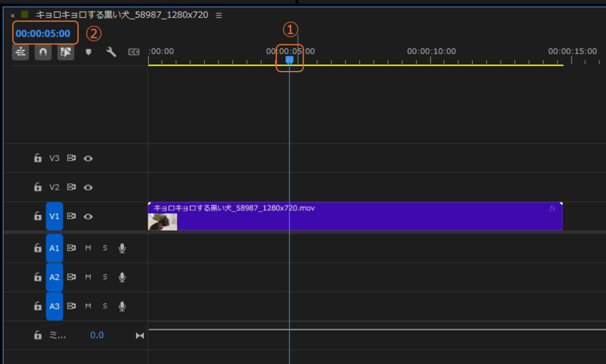Click the Linked Selection icon
The width and height of the screenshot is (606, 364).
(x=65, y=52)
